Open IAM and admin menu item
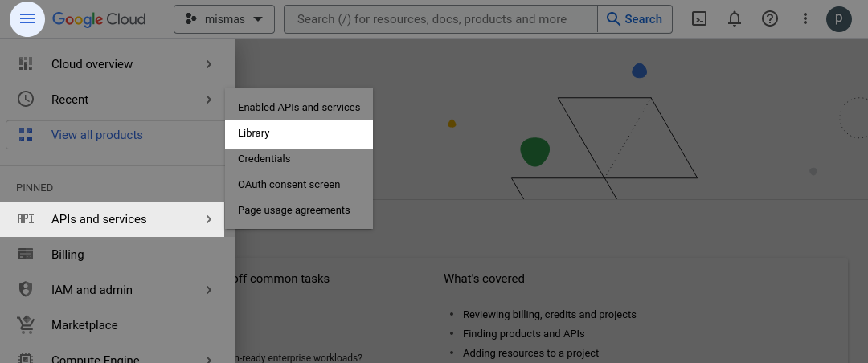The width and height of the screenshot is (868, 363). click(112, 290)
